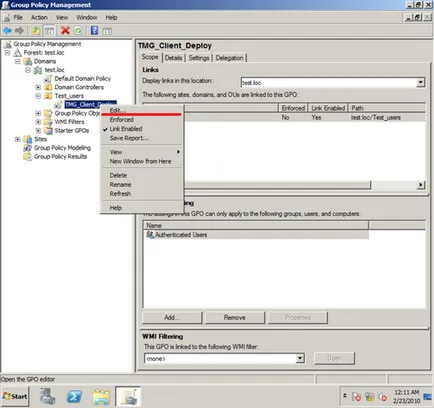Viewport: 434px width, 408px height.
Task: Click the horizontal scrollbar of links list
Action: pyautogui.click(x=276, y=185)
